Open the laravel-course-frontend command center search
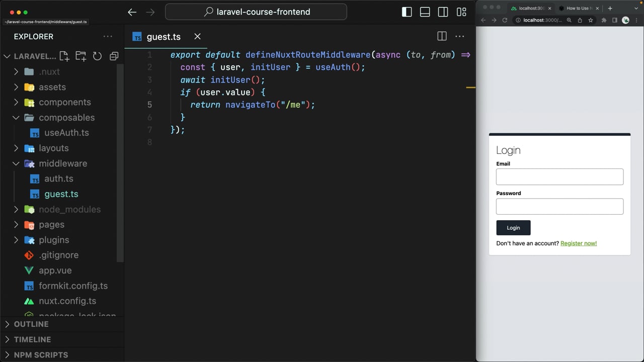 click(256, 12)
